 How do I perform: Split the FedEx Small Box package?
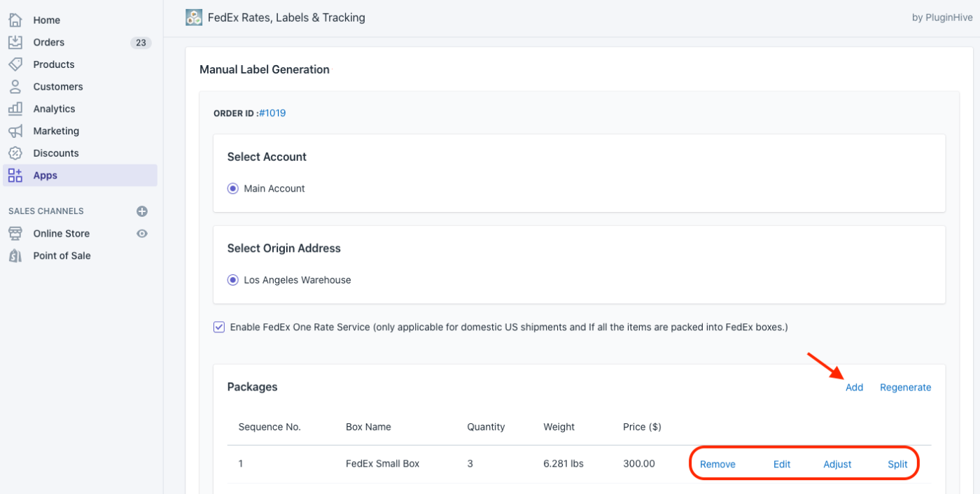pyautogui.click(x=897, y=464)
